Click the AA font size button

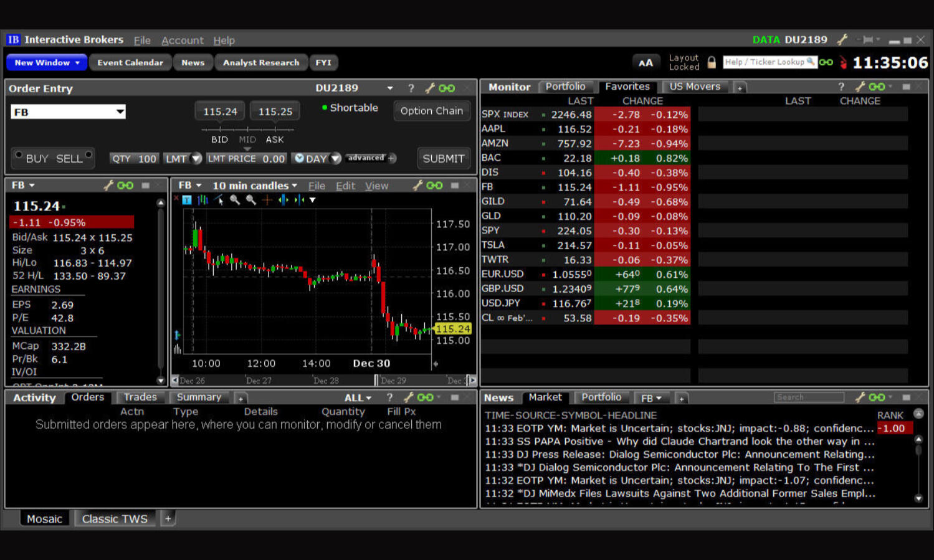[646, 62]
